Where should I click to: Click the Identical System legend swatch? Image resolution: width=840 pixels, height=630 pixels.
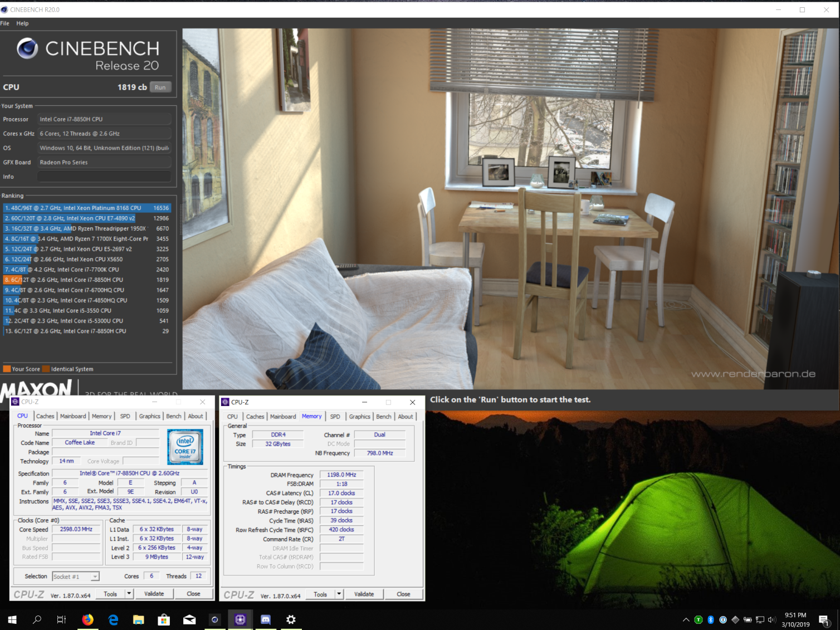[46, 369]
